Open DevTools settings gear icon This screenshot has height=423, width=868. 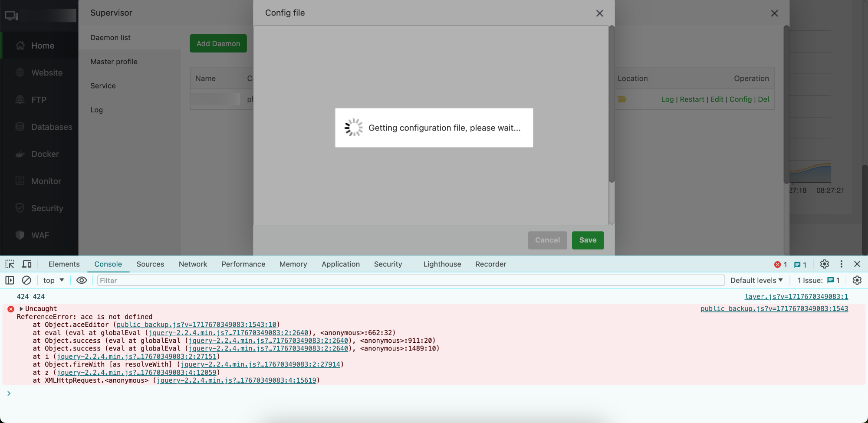825,264
